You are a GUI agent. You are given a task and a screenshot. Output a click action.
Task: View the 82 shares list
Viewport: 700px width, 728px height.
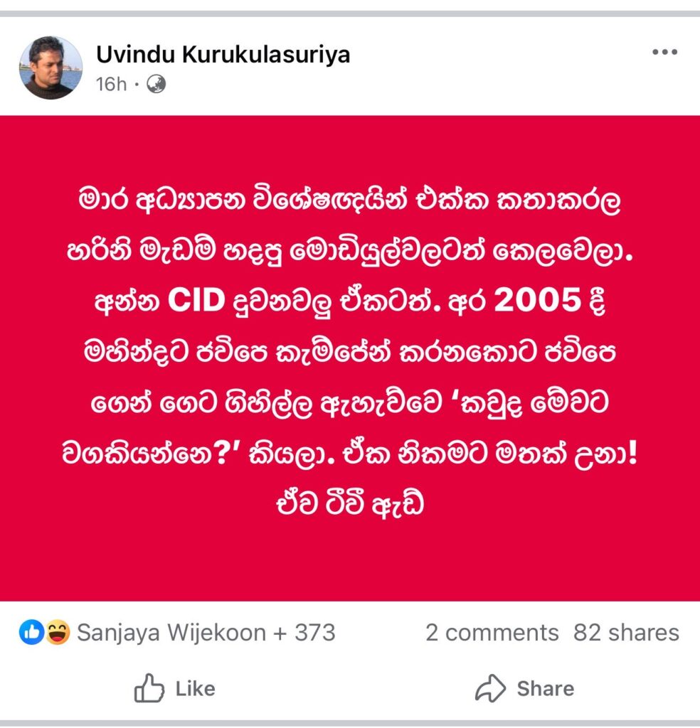click(x=626, y=632)
